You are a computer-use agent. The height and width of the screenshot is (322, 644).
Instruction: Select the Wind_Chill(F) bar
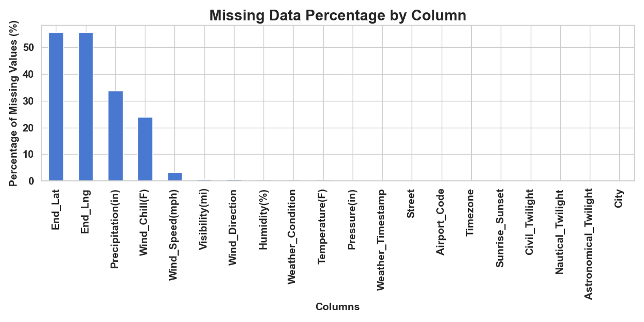(145, 149)
